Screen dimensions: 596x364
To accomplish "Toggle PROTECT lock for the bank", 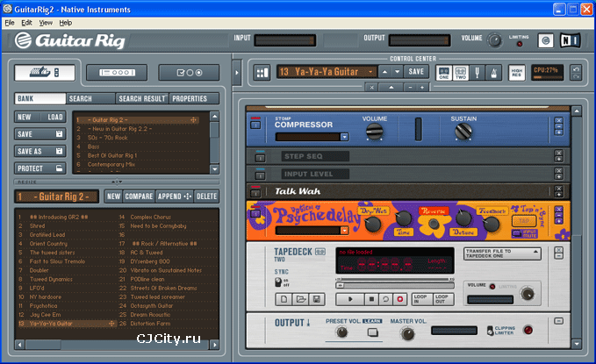I will point(39,168).
